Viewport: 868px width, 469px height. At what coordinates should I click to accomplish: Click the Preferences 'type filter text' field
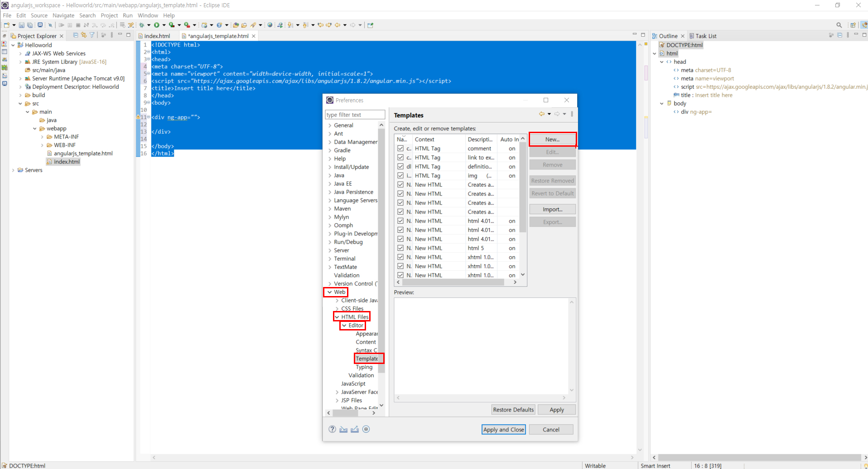[355, 115]
